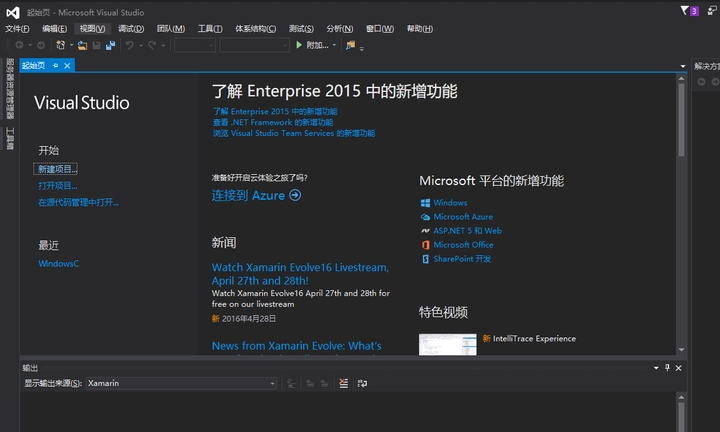Click the open file folder icon

click(82, 45)
